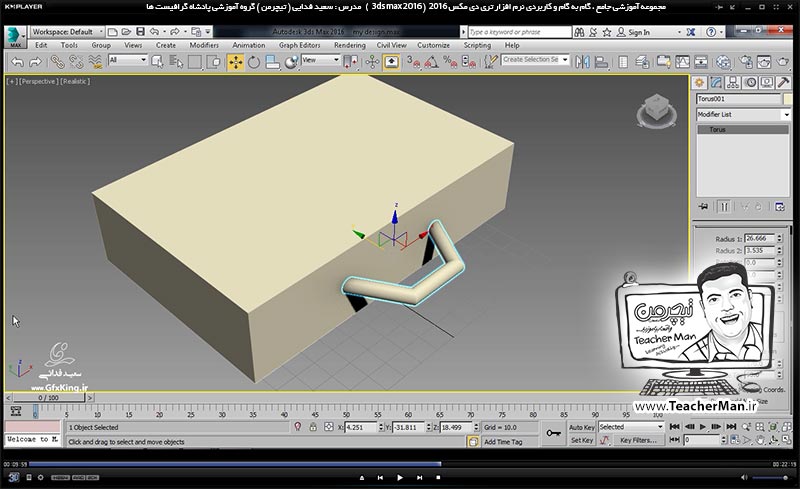The width and height of the screenshot is (800, 489).
Task: Select the Unlink Selection tool
Action: (76, 62)
